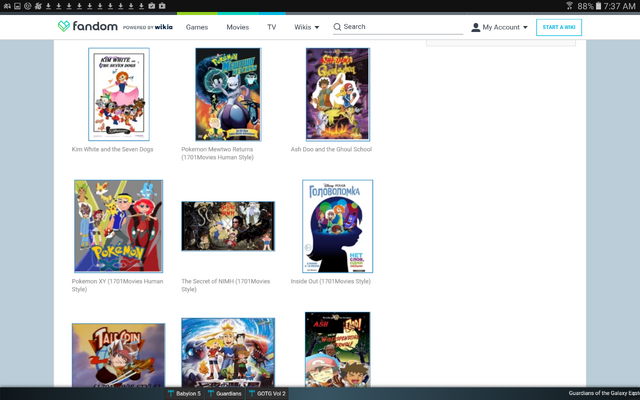Tap the last camera notification icon
Viewport: 640px width, 400px height.
[162, 6]
